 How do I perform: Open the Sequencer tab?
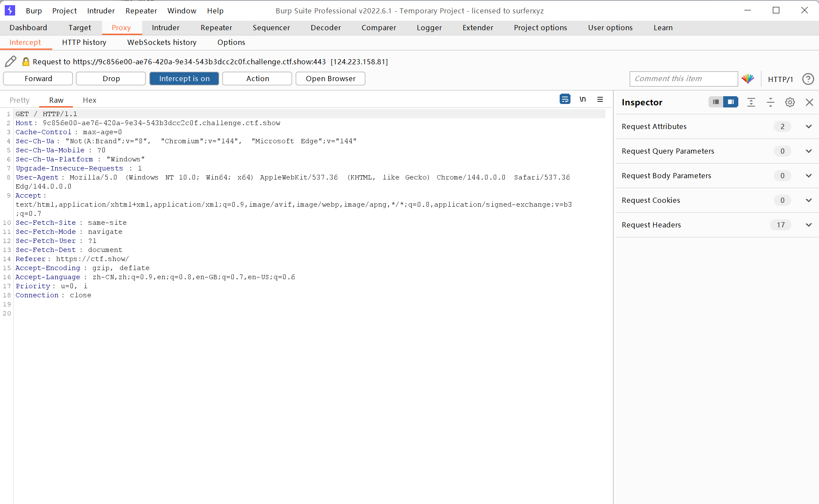(271, 28)
